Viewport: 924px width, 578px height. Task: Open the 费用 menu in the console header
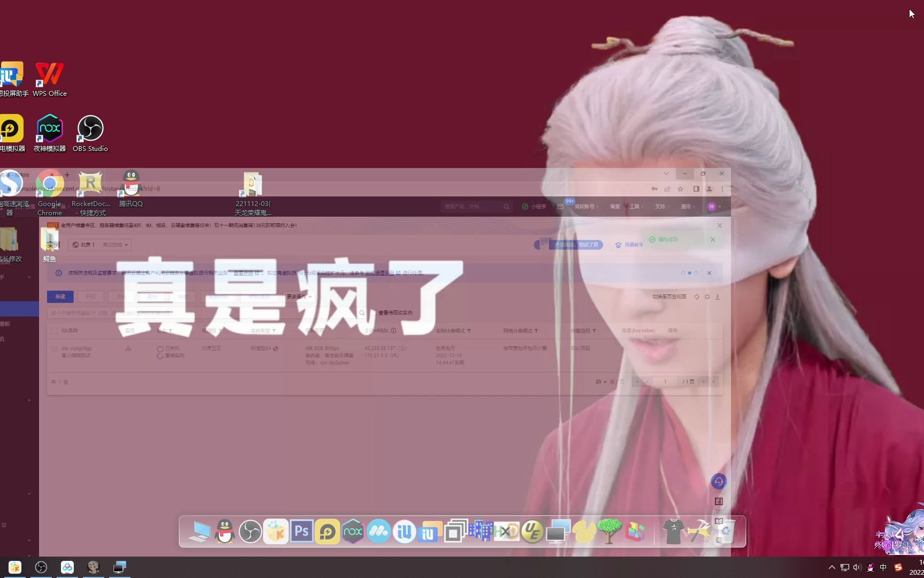(688, 207)
